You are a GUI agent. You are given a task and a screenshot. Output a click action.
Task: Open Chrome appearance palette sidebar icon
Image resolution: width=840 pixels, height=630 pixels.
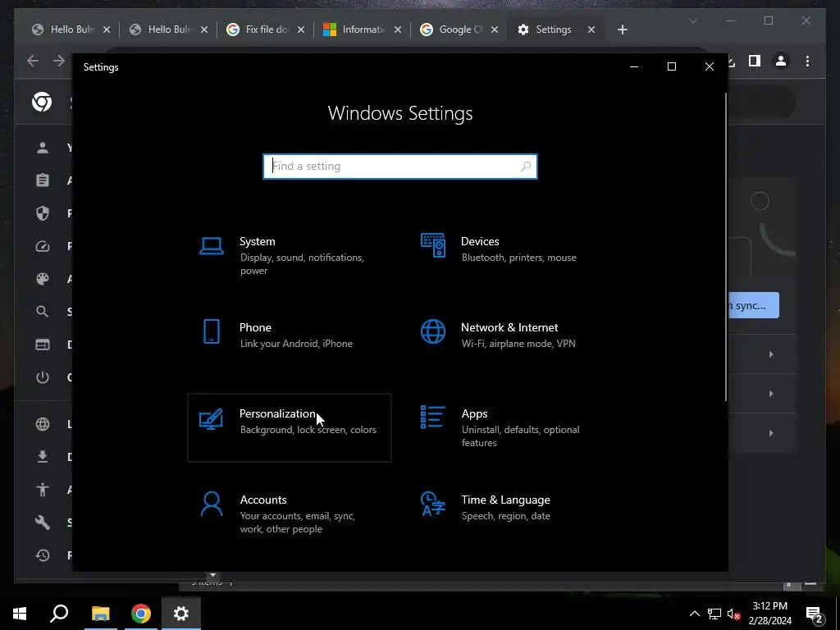point(43,279)
